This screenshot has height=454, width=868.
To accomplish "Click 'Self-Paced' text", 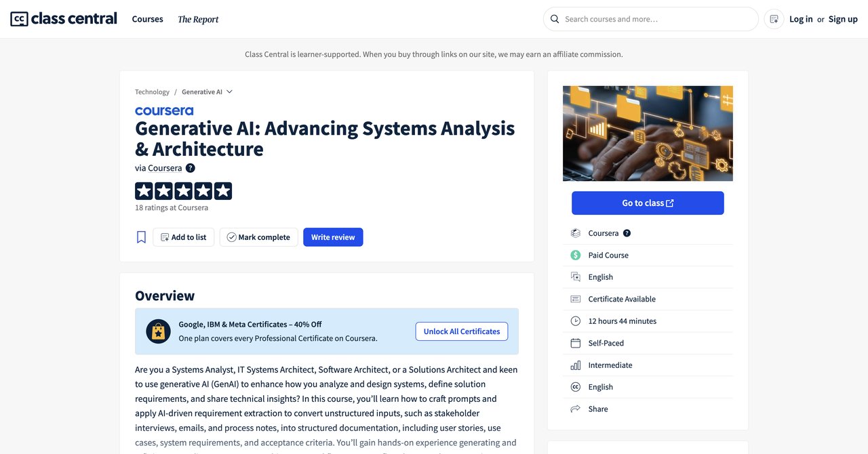I will (606, 343).
